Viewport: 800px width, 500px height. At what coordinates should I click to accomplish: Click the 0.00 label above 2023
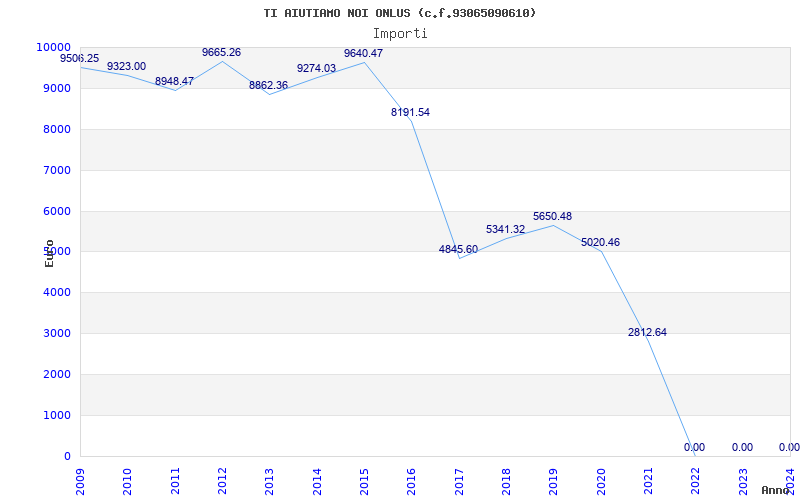[742, 447]
